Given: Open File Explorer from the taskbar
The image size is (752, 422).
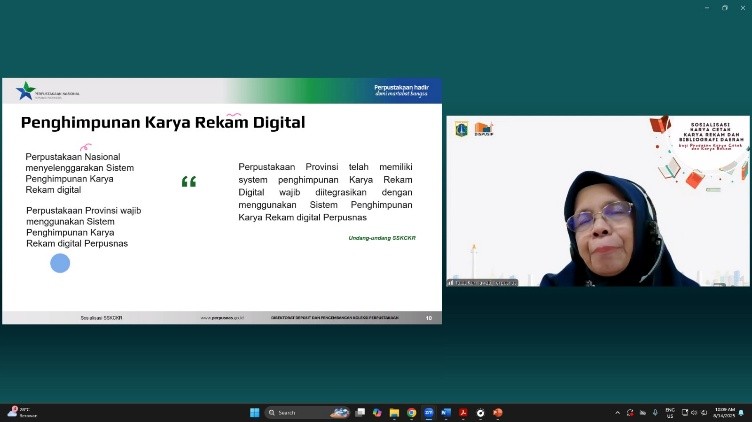Looking at the screenshot, I should 394,412.
